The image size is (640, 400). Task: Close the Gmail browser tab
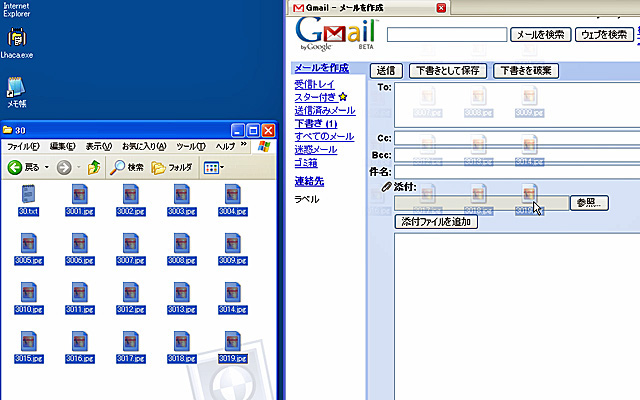point(441,8)
